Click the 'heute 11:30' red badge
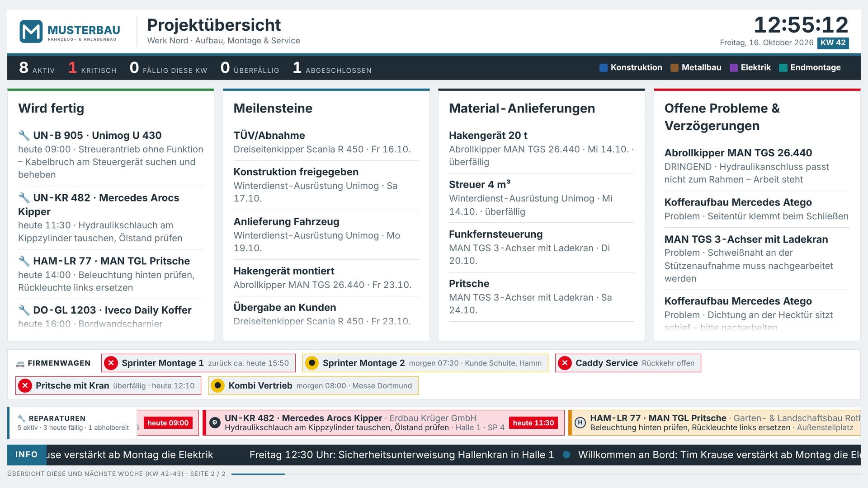 533,423
